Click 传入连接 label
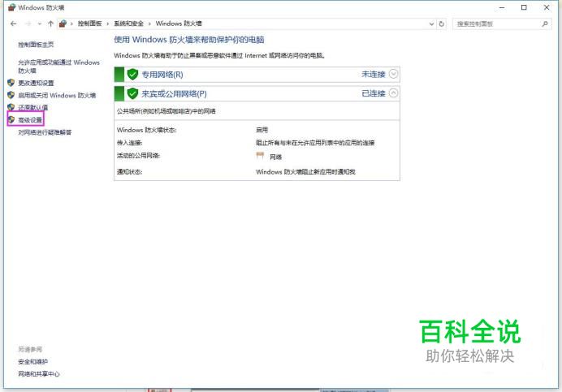 point(130,143)
